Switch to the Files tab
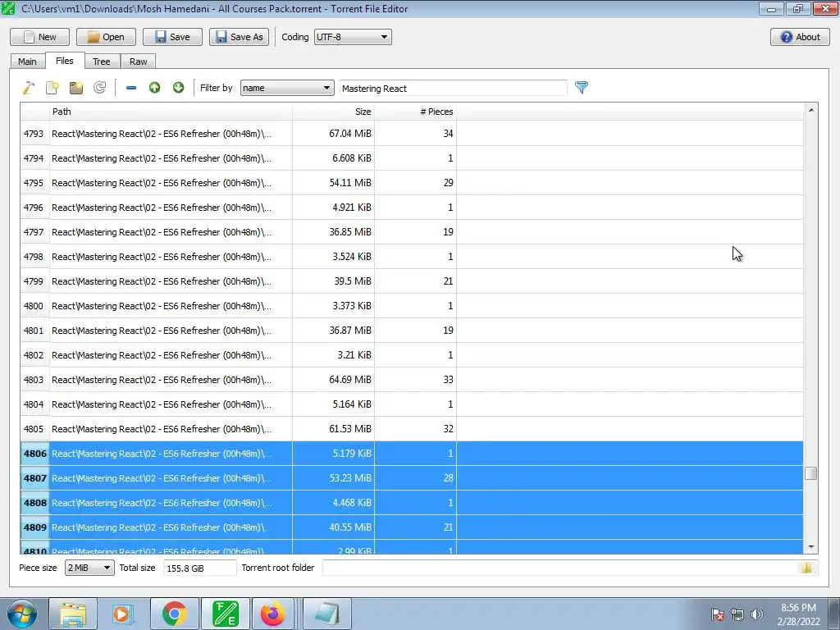 coord(64,61)
